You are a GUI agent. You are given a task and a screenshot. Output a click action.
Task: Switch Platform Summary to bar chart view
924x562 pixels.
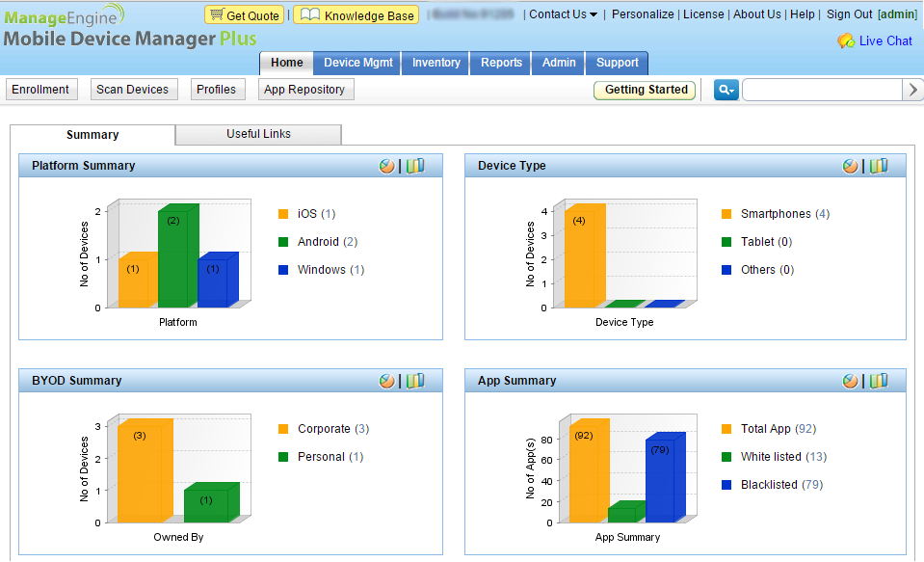pyautogui.click(x=415, y=167)
